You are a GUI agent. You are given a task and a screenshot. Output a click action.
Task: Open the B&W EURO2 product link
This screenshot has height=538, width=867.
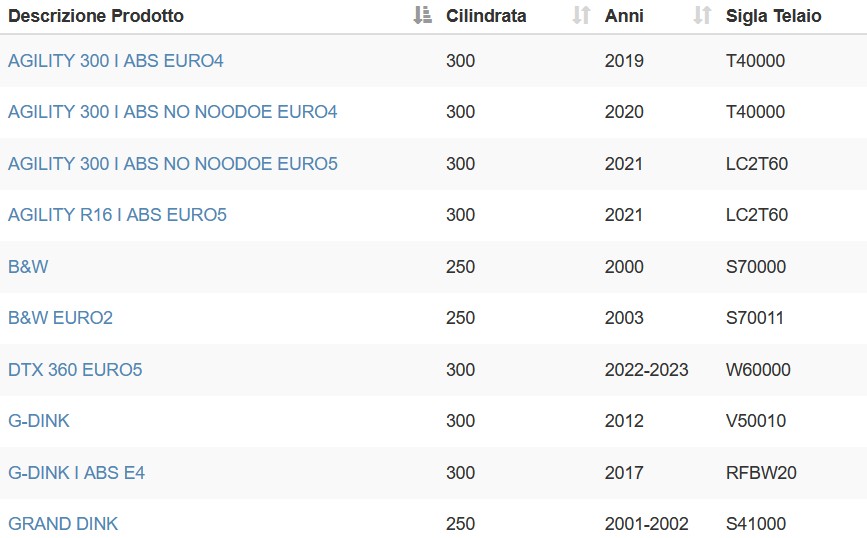60,318
